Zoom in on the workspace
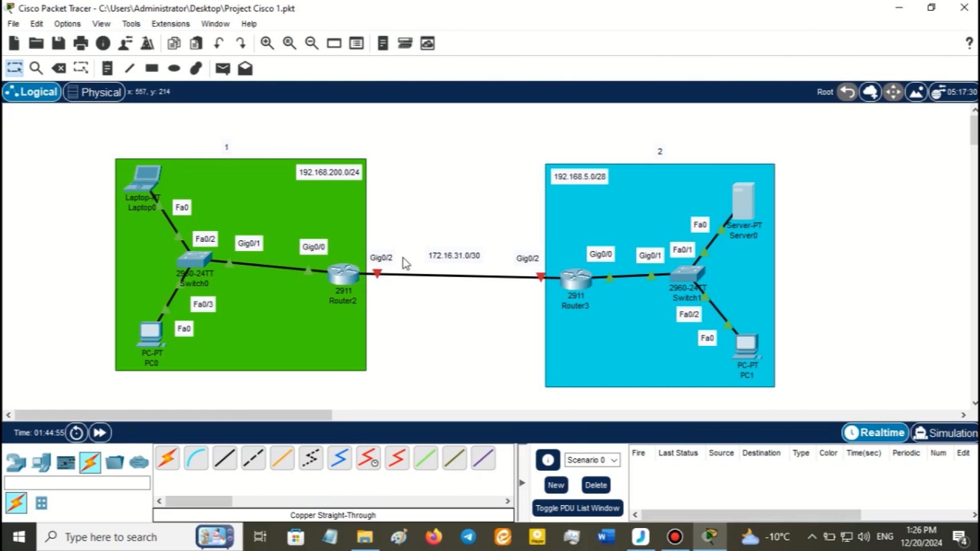This screenshot has width=980, height=551. tap(267, 43)
